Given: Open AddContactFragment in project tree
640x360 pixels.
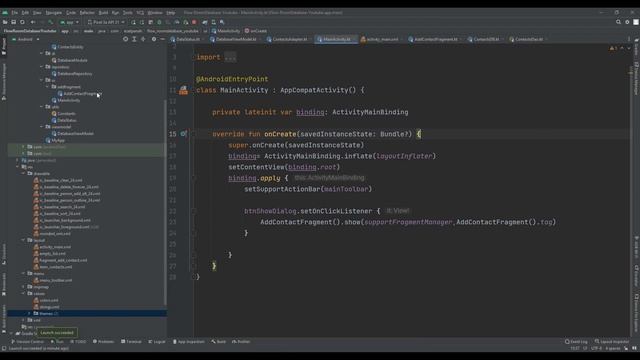Looking at the screenshot, I should (80, 94).
